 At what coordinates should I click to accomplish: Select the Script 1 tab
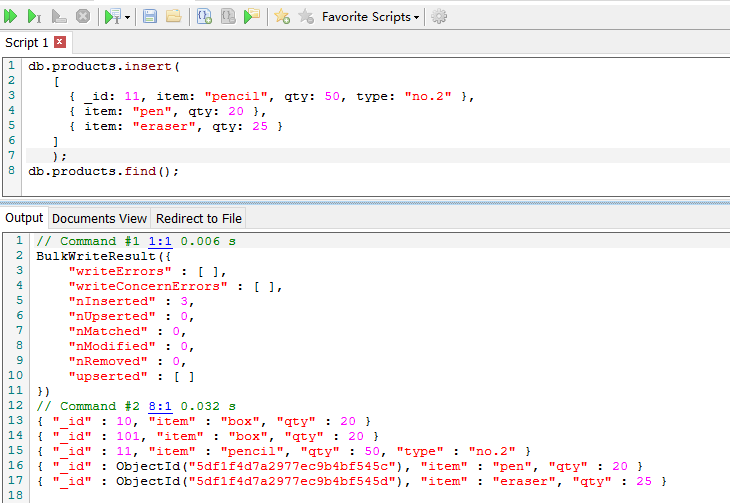(x=27, y=43)
